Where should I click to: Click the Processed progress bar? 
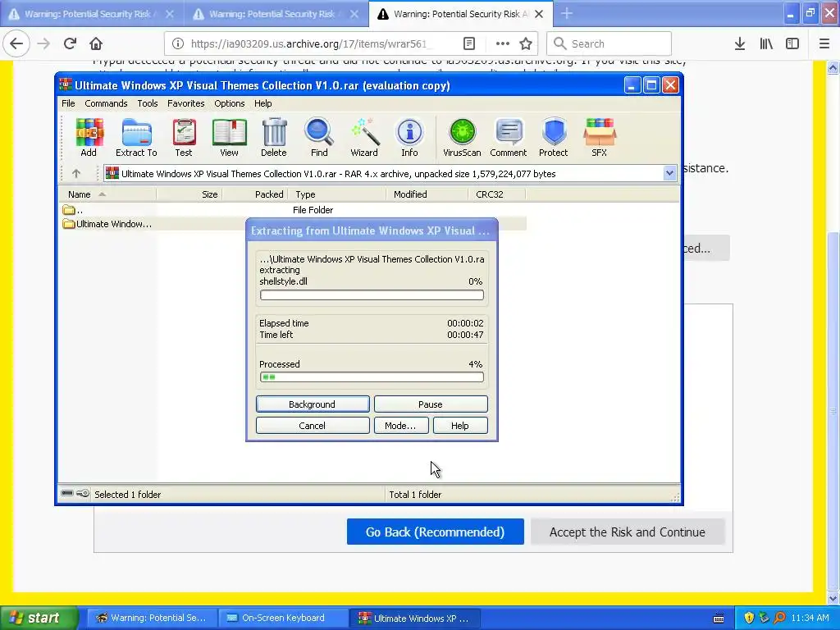pos(372,377)
